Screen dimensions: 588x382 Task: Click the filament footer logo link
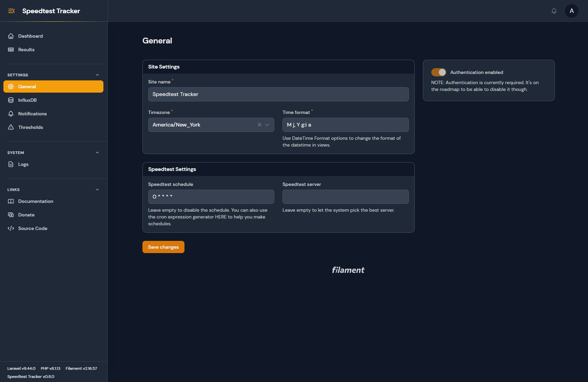coord(348,270)
